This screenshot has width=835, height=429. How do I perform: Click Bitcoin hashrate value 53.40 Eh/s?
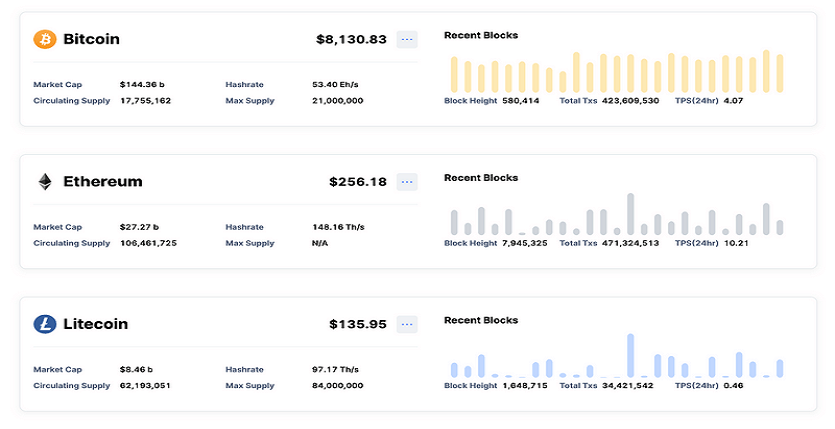(335, 85)
